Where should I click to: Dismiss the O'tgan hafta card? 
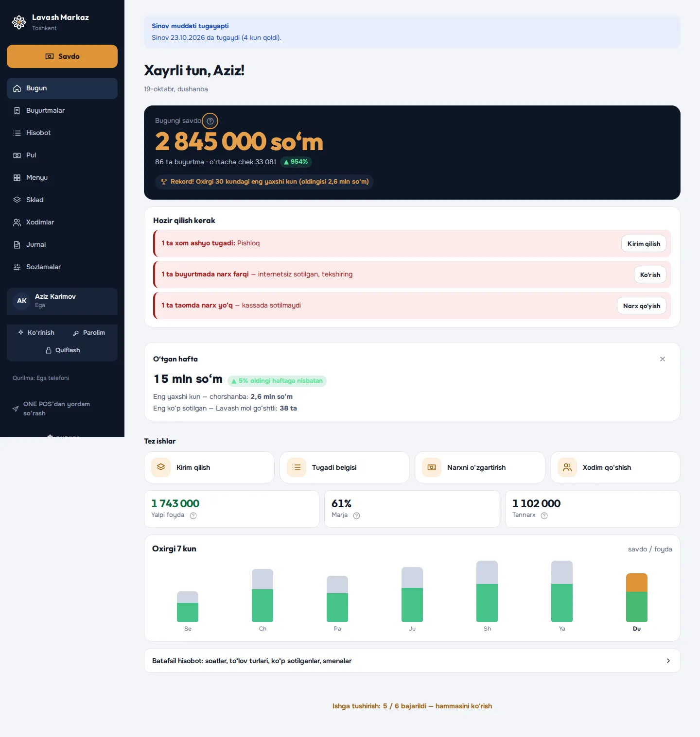pos(662,359)
